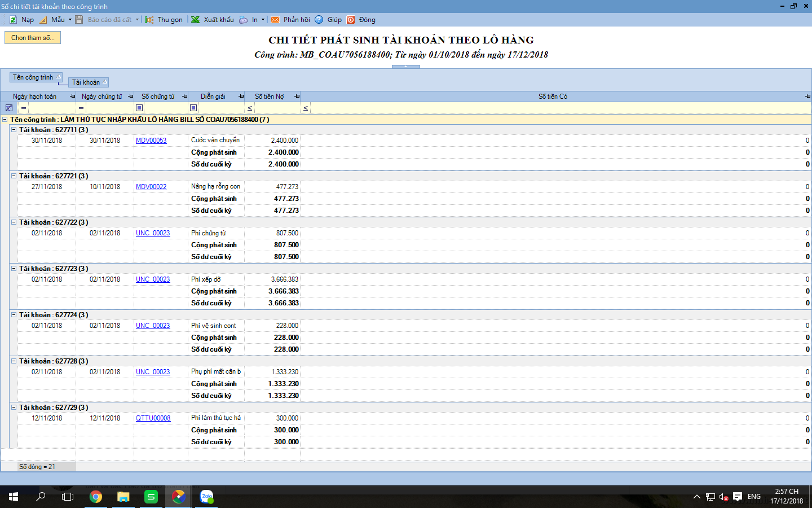Click the Chọn tham số button

click(x=33, y=38)
